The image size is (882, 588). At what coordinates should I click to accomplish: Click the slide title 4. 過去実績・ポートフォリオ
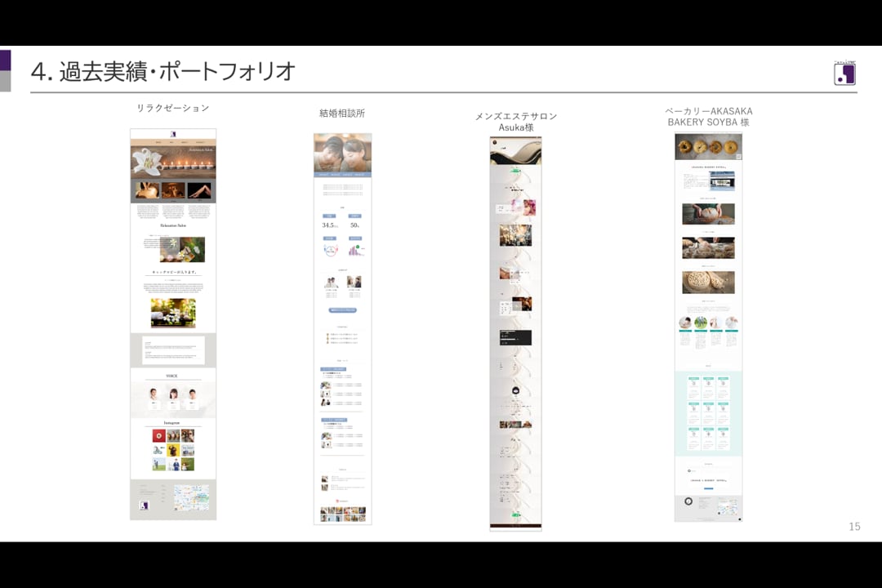[163, 72]
